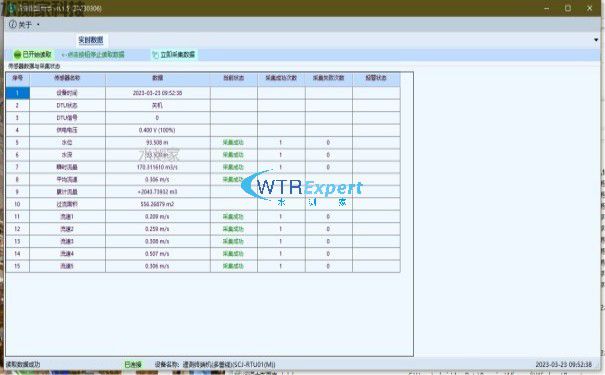Screen dimensions: 605x375
Task: Click the 采集成功 status in row 15
Action: [x=233, y=266]
